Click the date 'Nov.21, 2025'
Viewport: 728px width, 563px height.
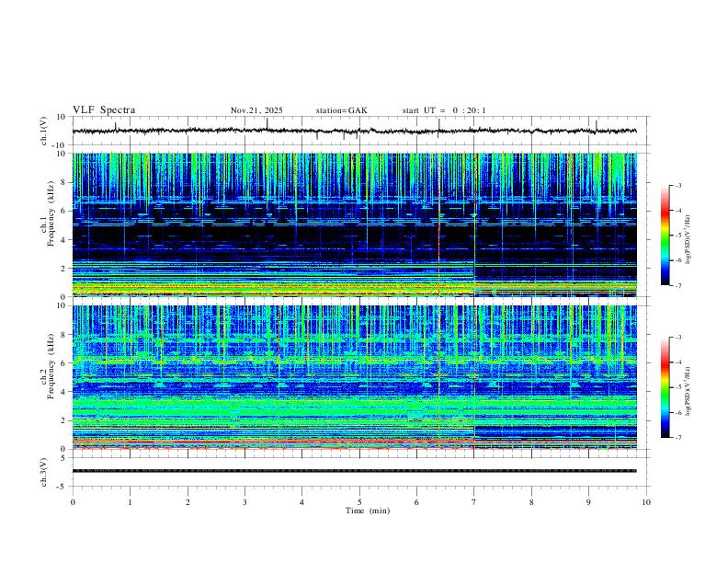pyautogui.click(x=256, y=110)
